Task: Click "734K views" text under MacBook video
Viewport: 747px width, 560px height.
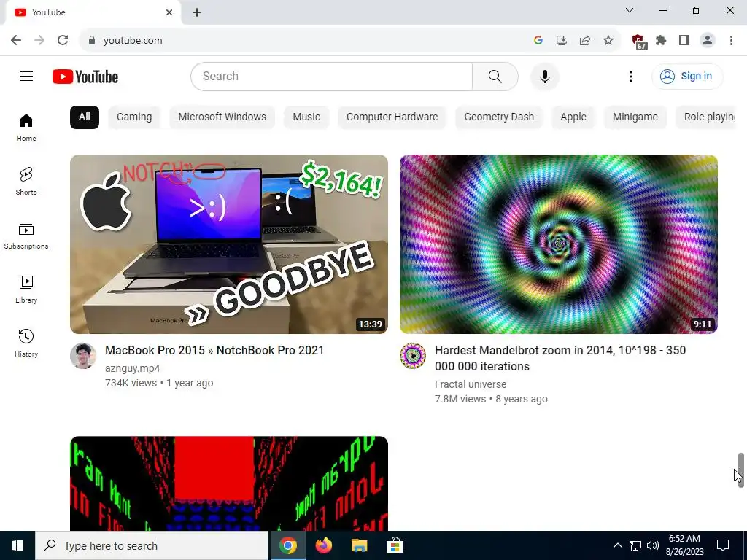Action: pyautogui.click(x=131, y=384)
